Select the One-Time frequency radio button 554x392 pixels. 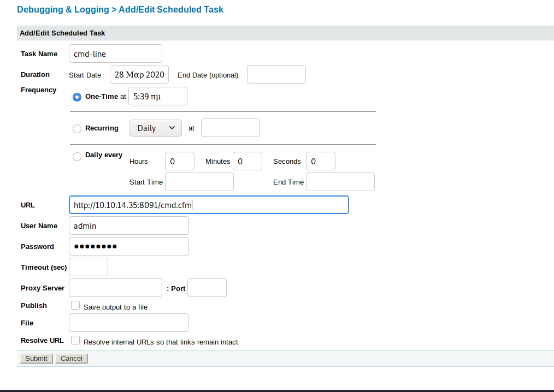click(77, 97)
